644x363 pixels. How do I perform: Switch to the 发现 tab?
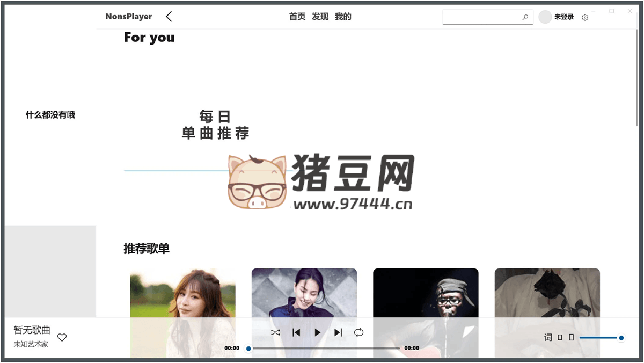point(320,17)
